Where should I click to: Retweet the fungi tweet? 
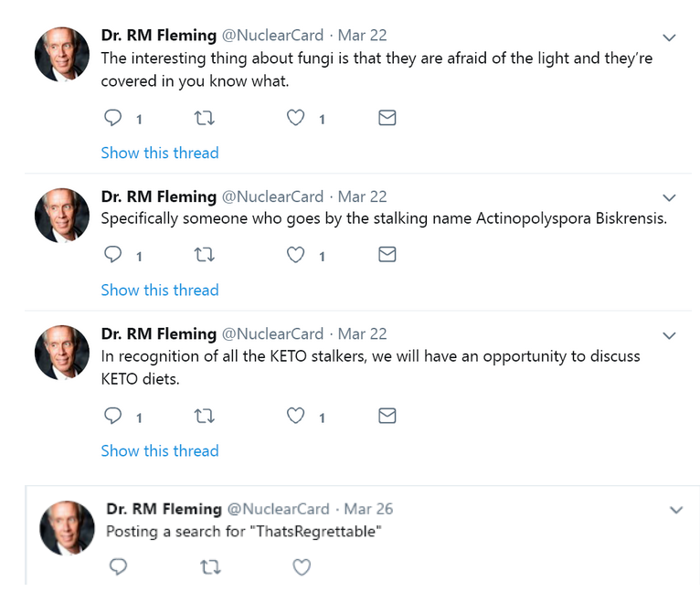coord(206,119)
